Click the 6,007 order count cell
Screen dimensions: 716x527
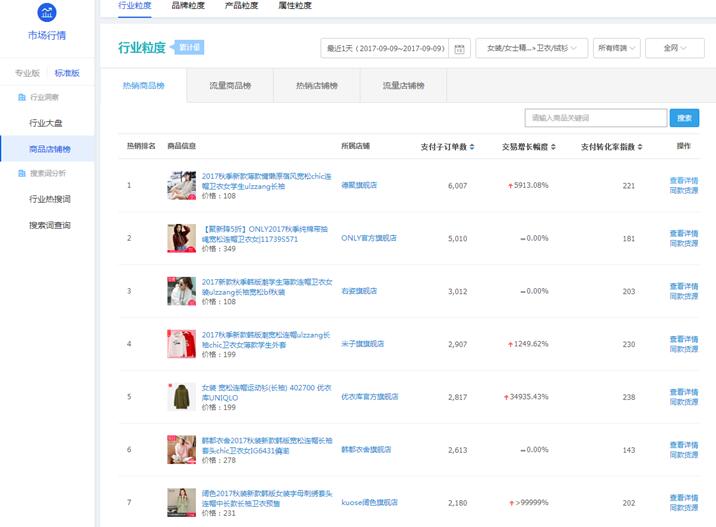pos(458,185)
